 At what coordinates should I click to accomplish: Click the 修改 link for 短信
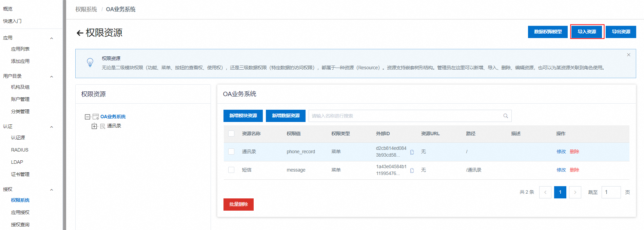coord(561,170)
